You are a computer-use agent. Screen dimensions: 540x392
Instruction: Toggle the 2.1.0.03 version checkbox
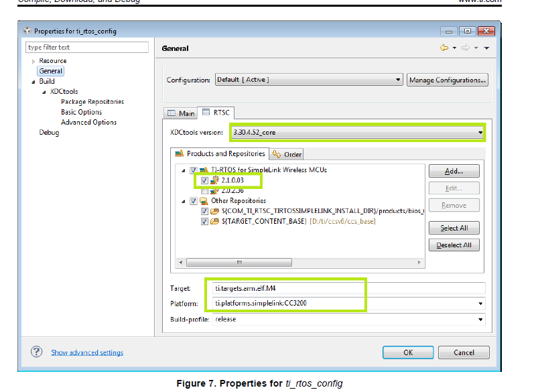[x=204, y=180]
